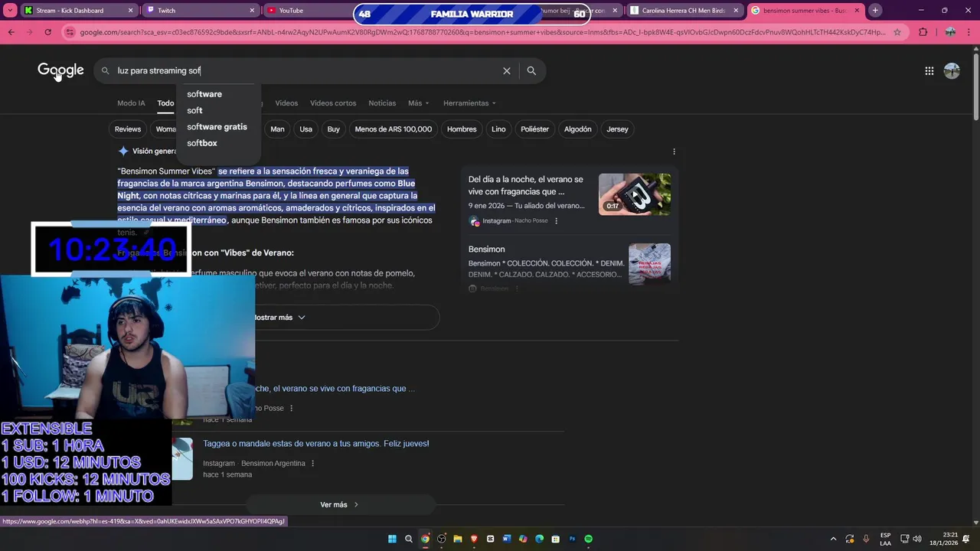The image size is (980, 551).
Task: Switch to Stream - Kick Dashboard tab
Action: click(78, 10)
